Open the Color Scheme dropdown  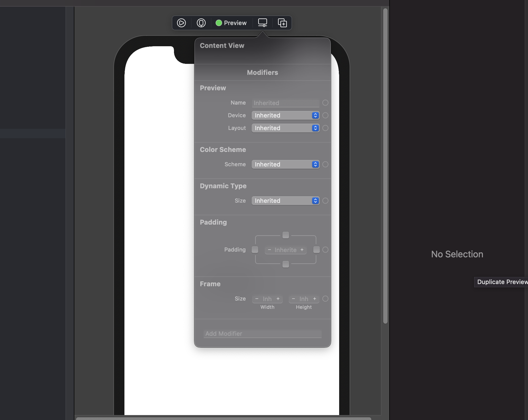coord(285,164)
